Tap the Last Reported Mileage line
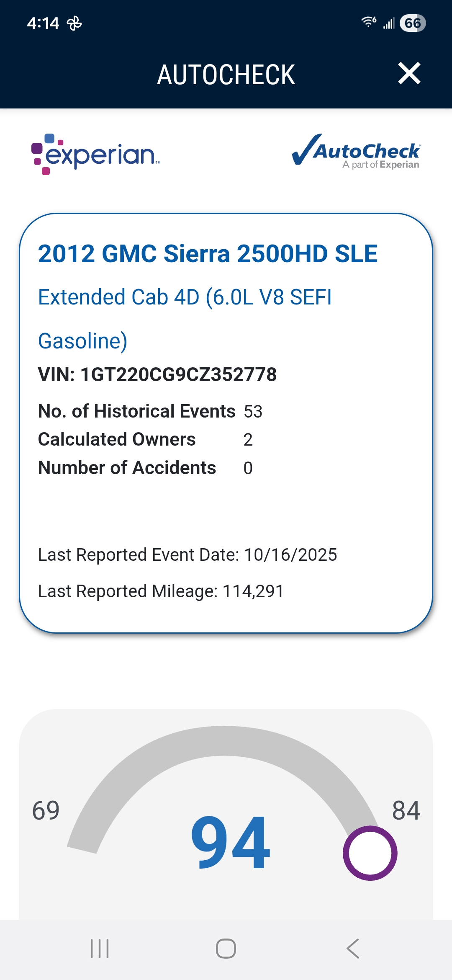The height and width of the screenshot is (980, 452). click(x=161, y=591)
